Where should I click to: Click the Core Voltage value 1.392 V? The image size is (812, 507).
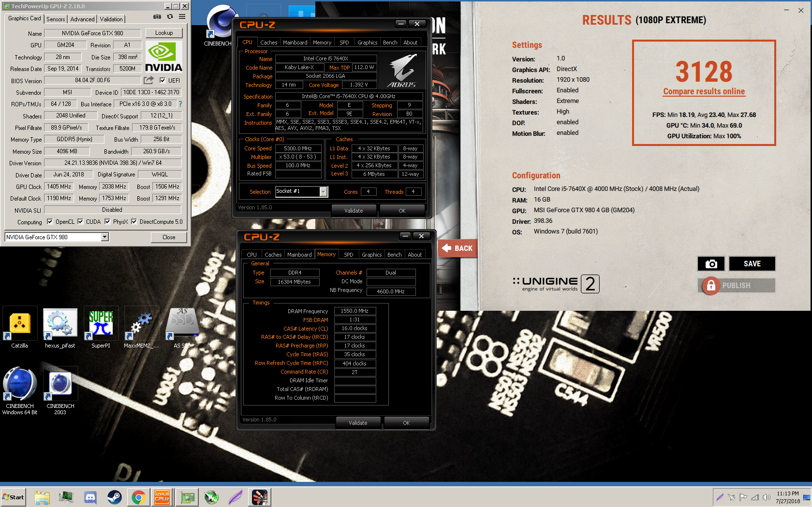pos(359,85)
